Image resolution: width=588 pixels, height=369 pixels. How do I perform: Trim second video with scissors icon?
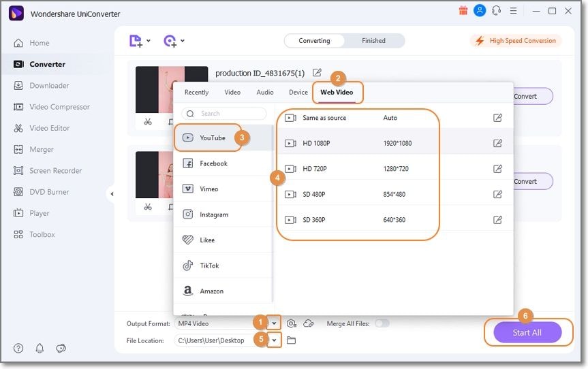pos(148,207)
